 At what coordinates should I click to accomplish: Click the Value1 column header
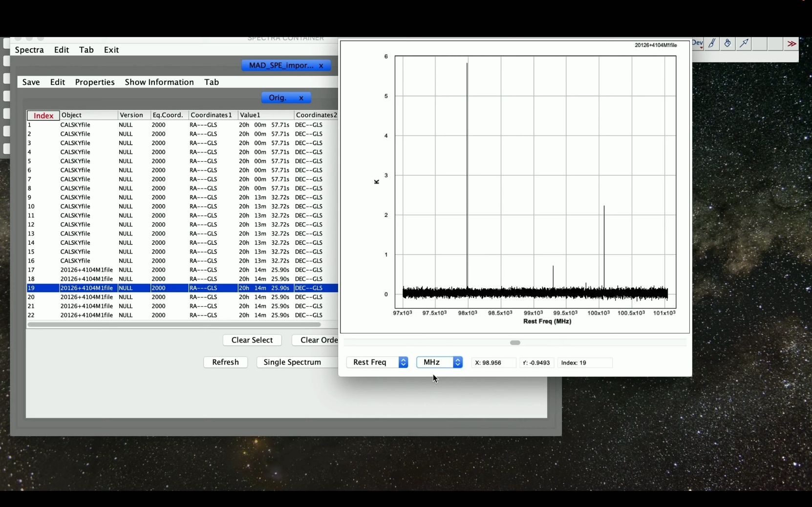tap(266, 115)
